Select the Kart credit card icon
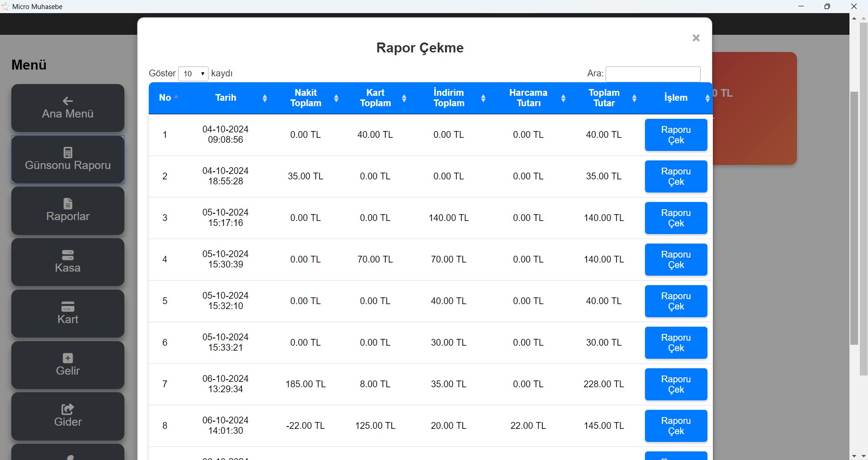The width and height of the screenshot is (868, 460). click(x=68, y=306)
